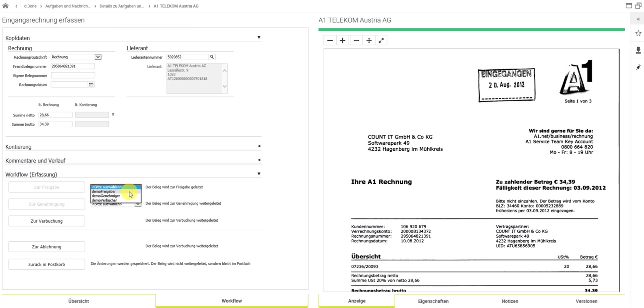Click the bold plus button in viewer toolbar

click(342, 41)
